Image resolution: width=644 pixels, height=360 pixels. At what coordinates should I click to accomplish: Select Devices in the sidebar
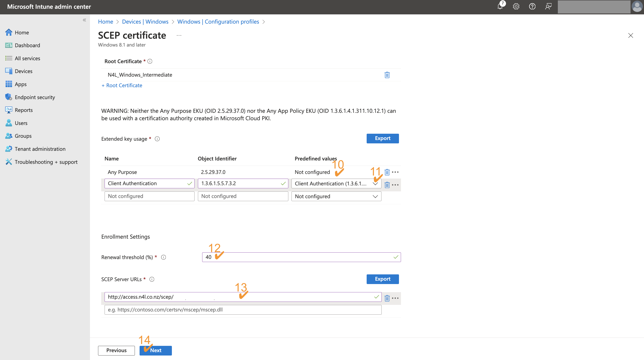[x=24, y=71]
